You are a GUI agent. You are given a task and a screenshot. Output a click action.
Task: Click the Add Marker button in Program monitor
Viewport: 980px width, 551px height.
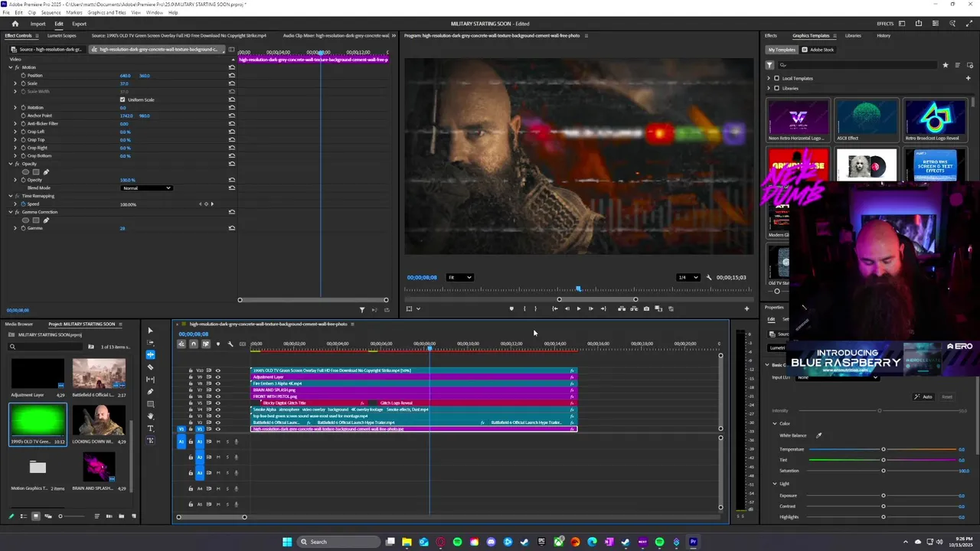pyautogui.click(x=511, y=308)
